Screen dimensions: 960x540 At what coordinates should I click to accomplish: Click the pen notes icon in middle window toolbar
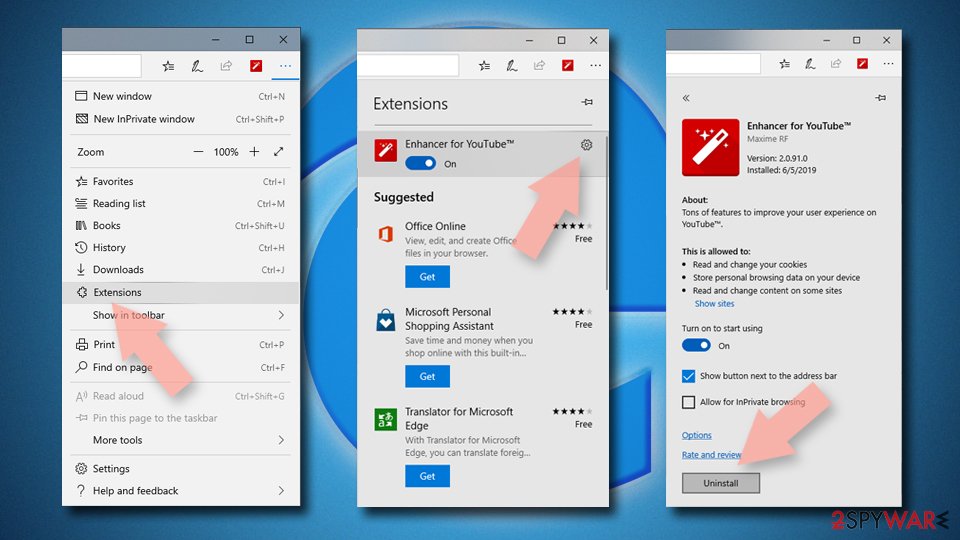click(x=512, y=65)
